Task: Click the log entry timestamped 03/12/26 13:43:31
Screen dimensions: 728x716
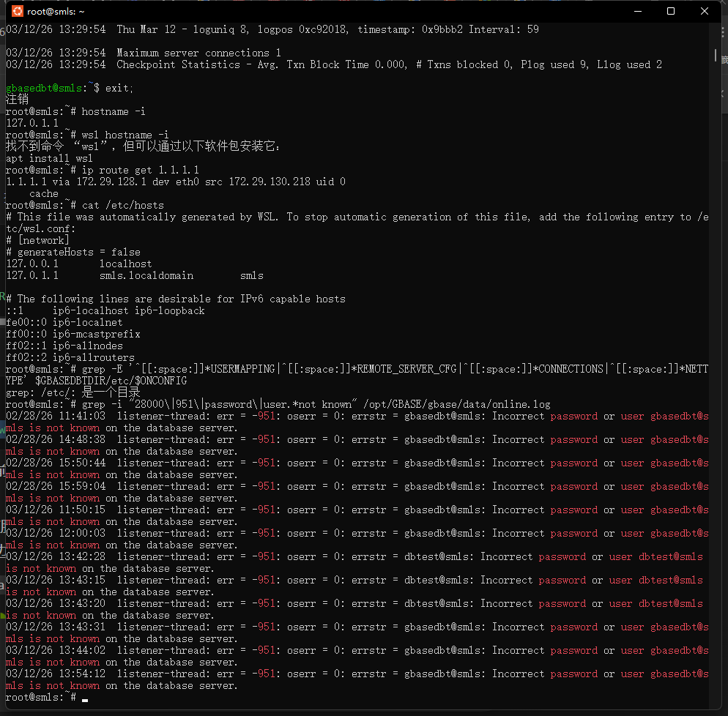Action: click(x=357, y=633)
